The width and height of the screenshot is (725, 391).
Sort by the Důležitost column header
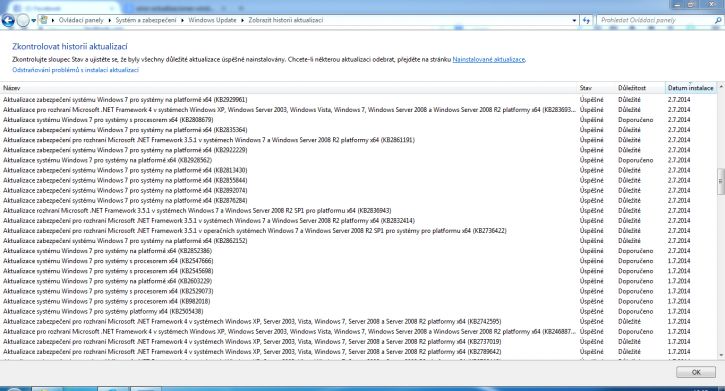click(640, 88)
